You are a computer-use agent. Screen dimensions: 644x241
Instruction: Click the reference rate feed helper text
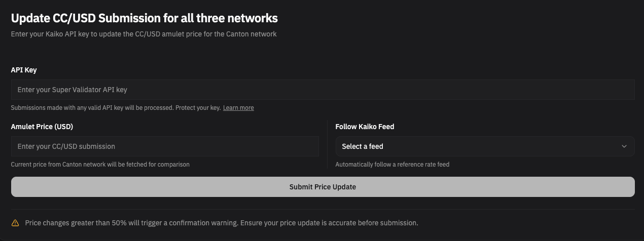click(x=392, y=165)
